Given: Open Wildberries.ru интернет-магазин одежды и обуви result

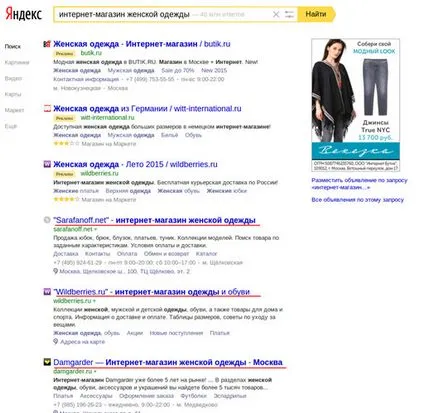Looking at the screenshot, I should pos(151,292).
